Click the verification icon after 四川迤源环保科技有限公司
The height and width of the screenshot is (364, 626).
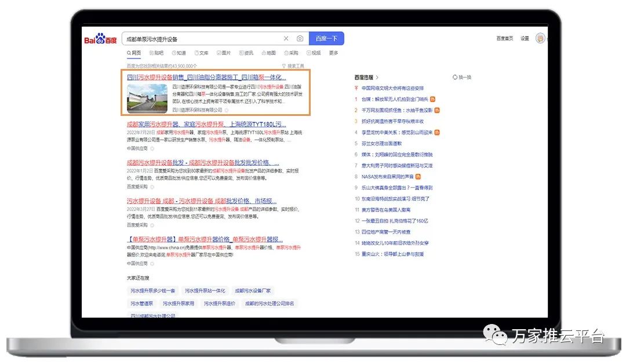pyautogui.click(x=227, y=110)
